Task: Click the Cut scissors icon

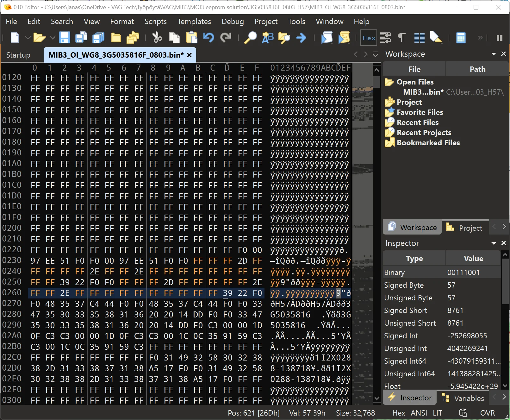Action: click(157, 38)
